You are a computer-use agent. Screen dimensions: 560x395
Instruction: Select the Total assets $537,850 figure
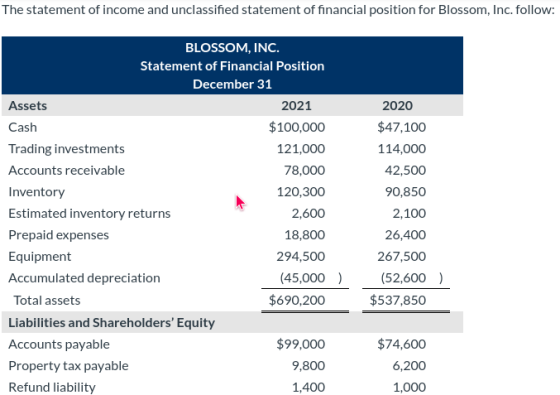point(398,300)
